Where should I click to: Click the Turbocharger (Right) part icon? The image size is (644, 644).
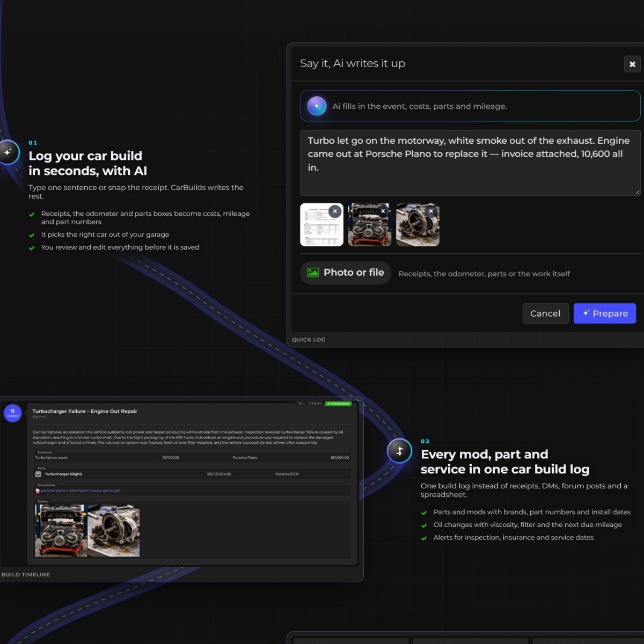pyautogui.click(x=38, y=474)
